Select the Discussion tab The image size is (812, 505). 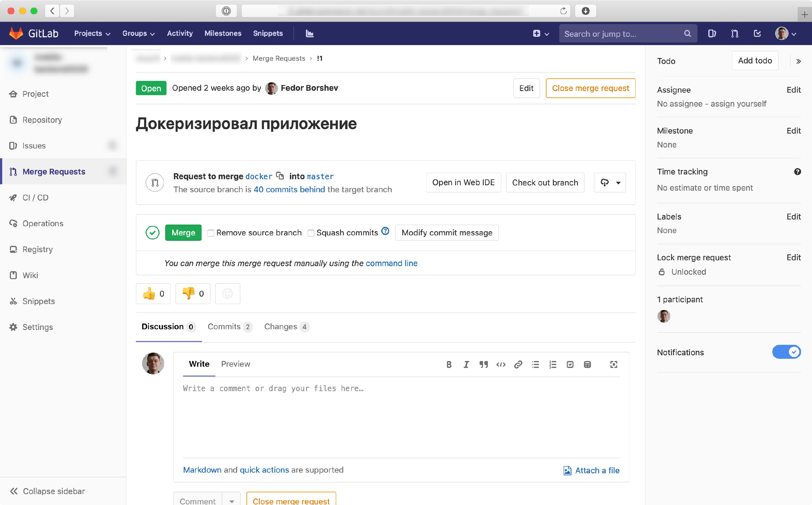169,327
